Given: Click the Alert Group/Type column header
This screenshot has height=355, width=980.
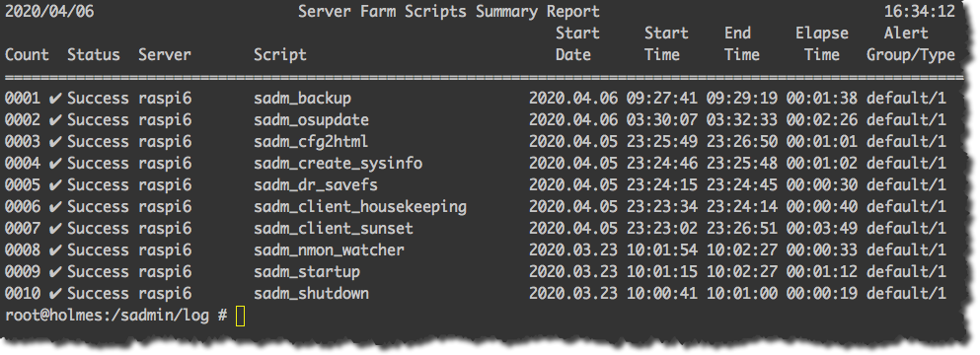Looking at the screenshot, I should point(911,43).
